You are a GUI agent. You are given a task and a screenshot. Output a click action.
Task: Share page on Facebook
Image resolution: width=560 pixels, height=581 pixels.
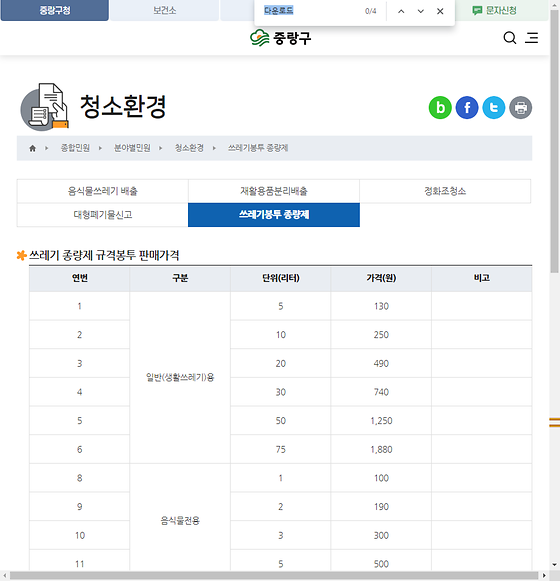[x=467, y=108]
